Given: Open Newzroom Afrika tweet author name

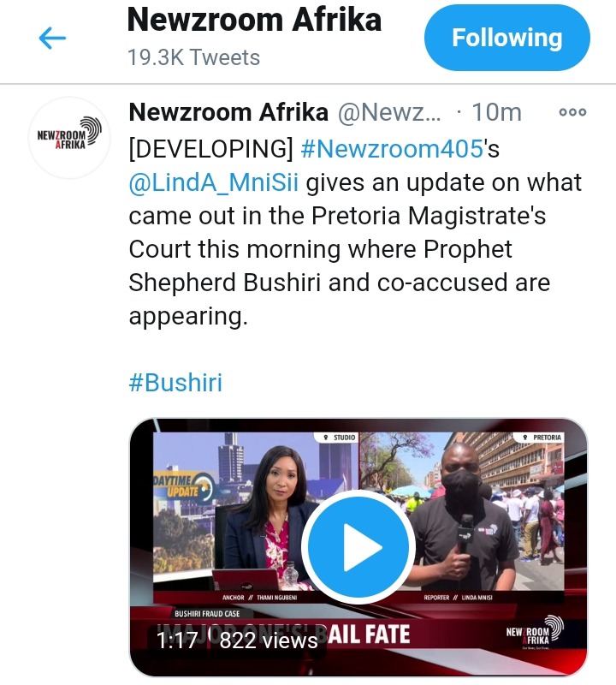Looking at the screenshot, I should pos(228,112).
